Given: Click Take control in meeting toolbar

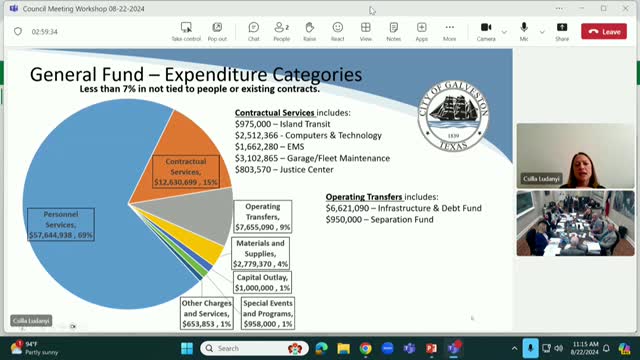Looking at the screenshot, I should tap(186, 32).
